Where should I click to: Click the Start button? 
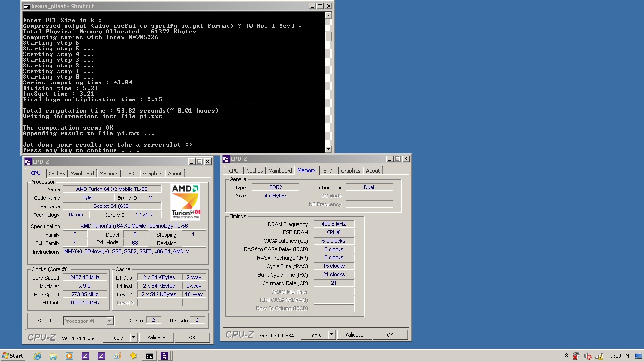13,356
